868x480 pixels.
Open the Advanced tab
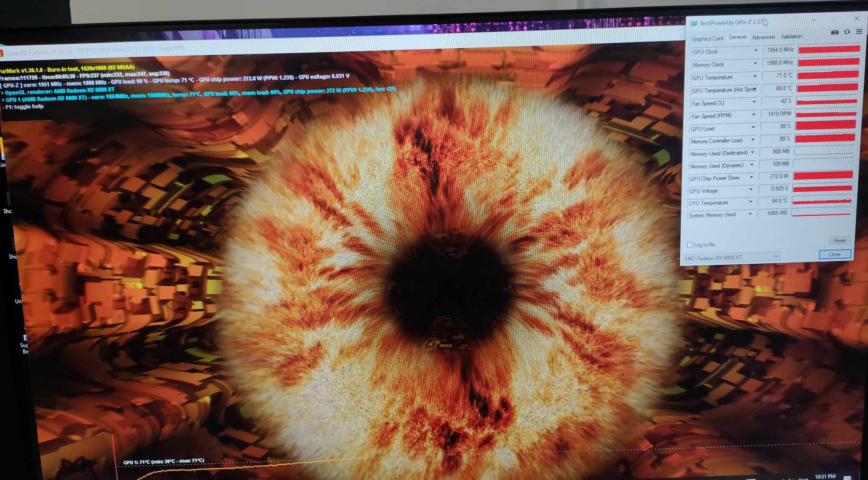click(763, 37)
